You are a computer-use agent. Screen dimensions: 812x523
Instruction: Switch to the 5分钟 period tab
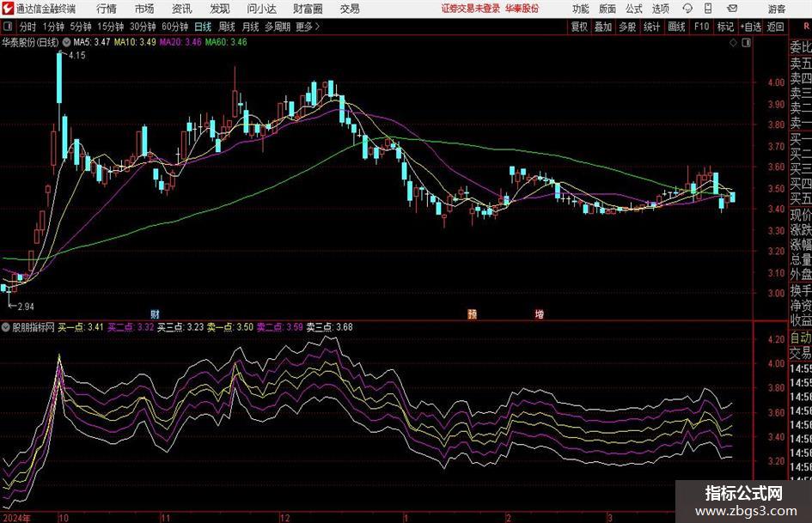pyautogui.click(x=80, y=27)
